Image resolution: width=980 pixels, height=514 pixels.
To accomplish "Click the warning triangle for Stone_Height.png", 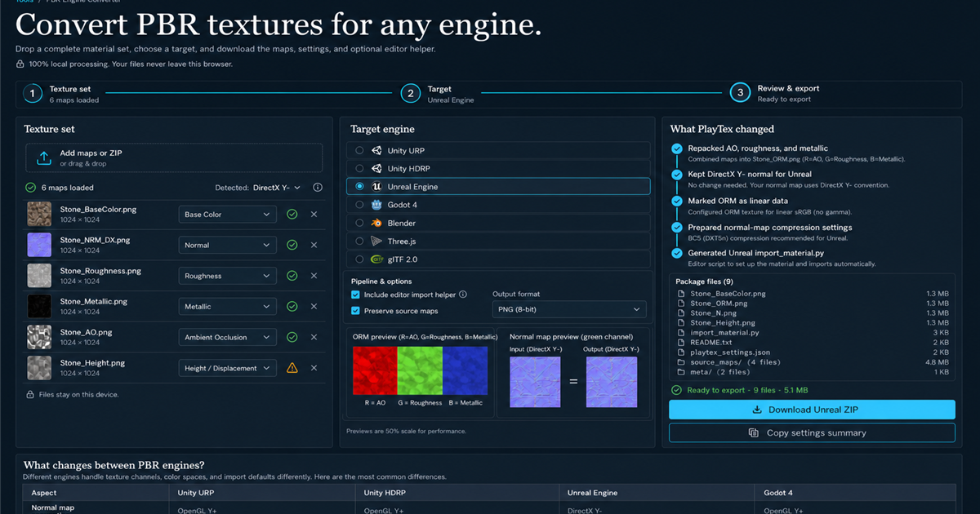I will click(292, 368).
